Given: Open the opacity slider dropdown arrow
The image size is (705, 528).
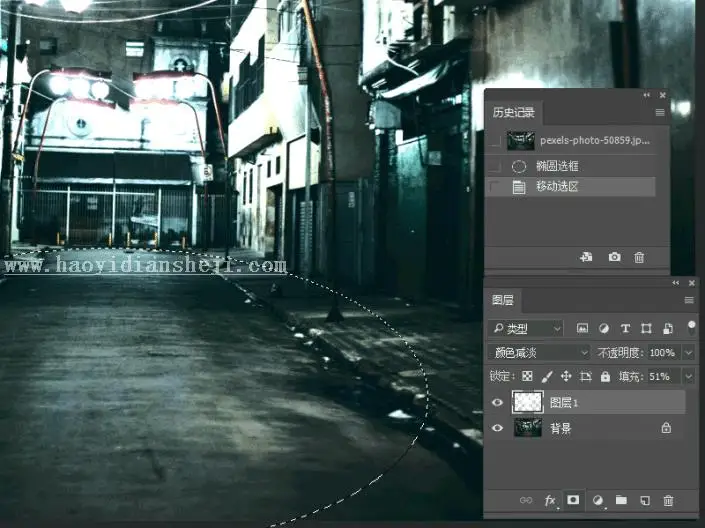Looking at the screenshot, I should coord(689,353).
